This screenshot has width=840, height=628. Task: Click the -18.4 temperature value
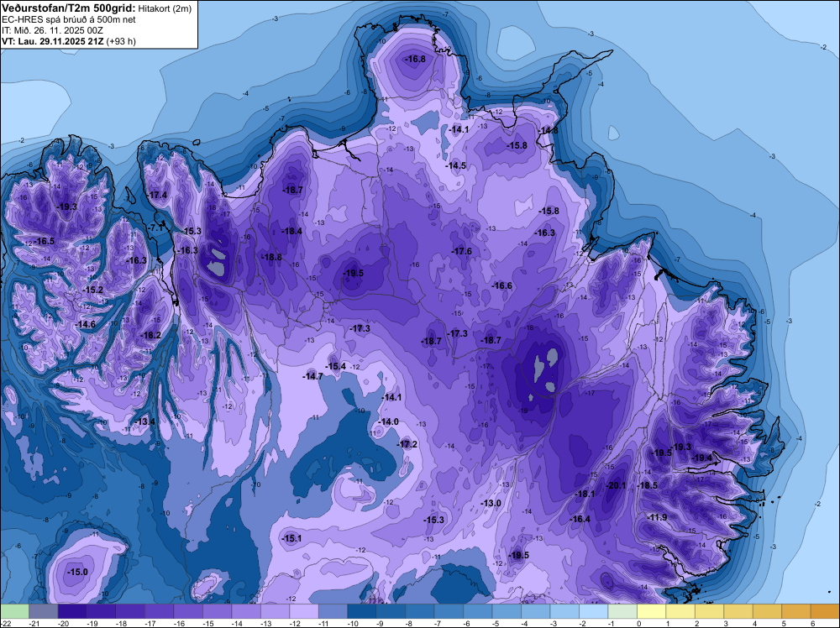[x=292, y=231]
